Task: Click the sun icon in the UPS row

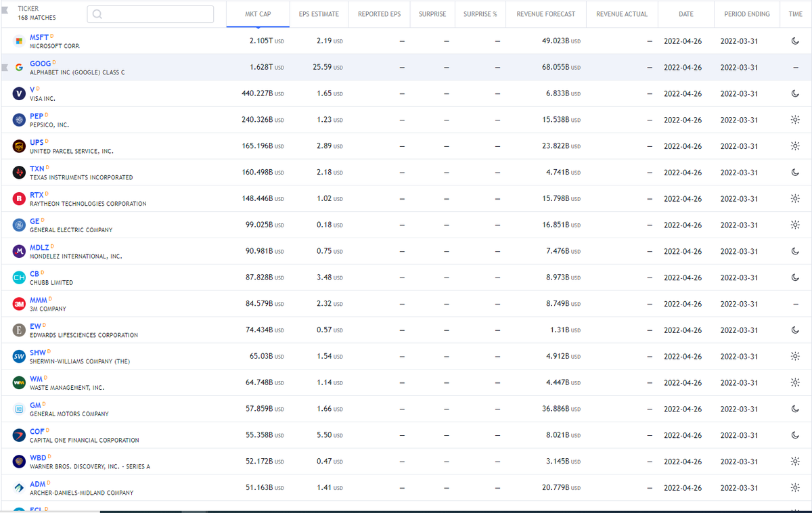Action: [x=795, y=146]
